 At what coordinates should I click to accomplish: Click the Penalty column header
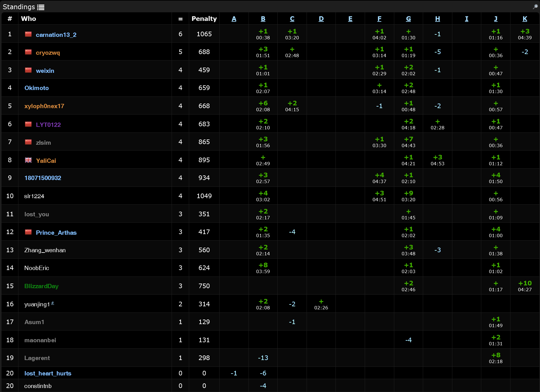(x=204, y=19)
